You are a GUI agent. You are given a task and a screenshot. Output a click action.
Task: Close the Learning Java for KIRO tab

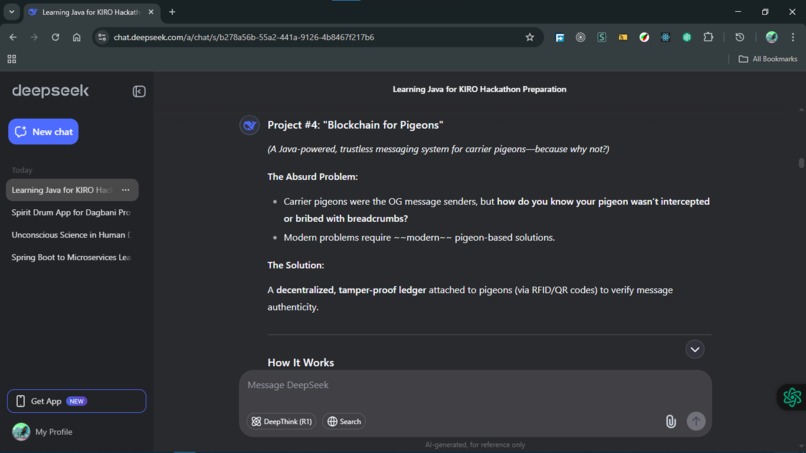click(x=151, y=12)
